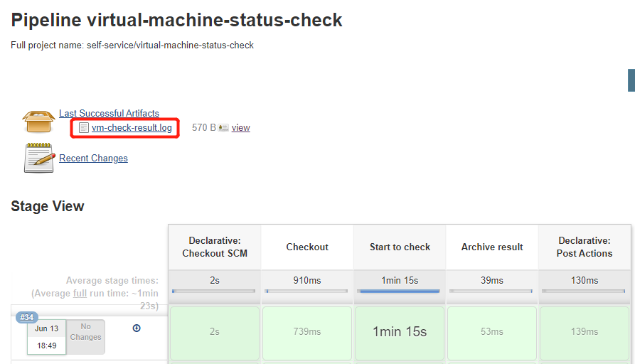Click the download artifacts icon for build #34
Screen dimensions: 635x364
pyautogui.click(x=137, y=328)
